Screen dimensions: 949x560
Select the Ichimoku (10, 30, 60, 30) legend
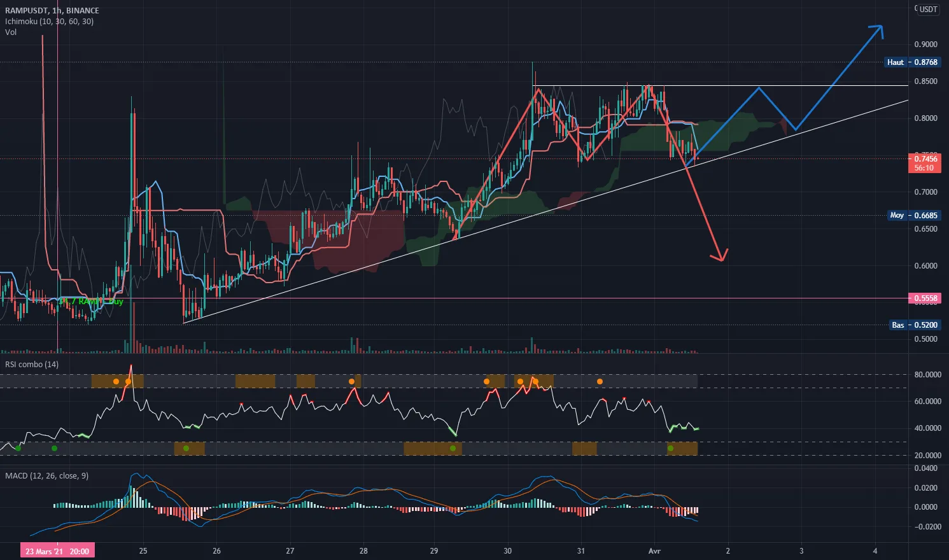50,22
